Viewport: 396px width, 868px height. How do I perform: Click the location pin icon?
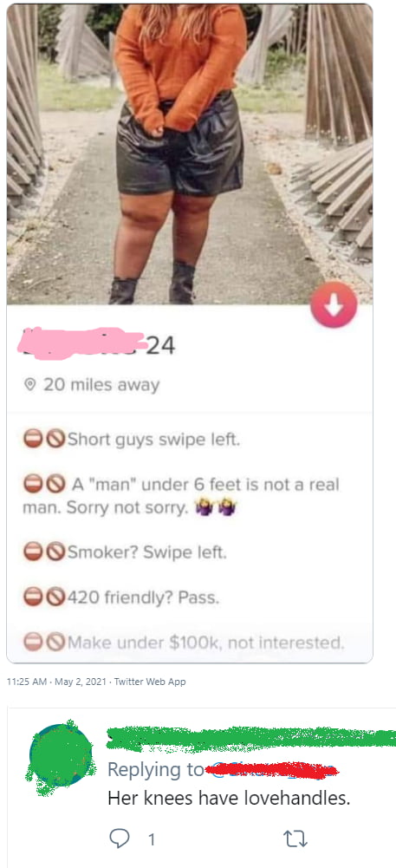31,385
